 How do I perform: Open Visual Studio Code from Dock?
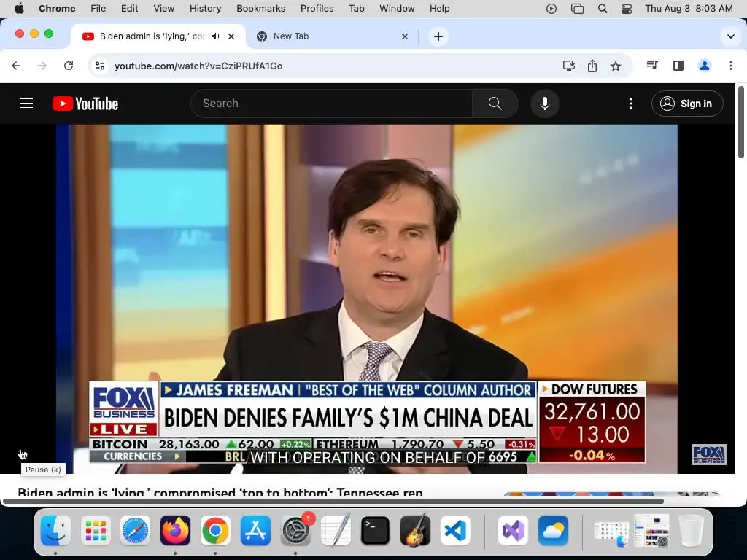(x=455, y=530)
